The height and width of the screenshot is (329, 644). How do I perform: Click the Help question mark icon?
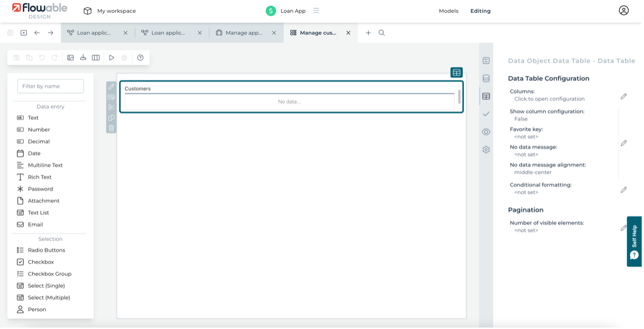[x=140, y=57]
